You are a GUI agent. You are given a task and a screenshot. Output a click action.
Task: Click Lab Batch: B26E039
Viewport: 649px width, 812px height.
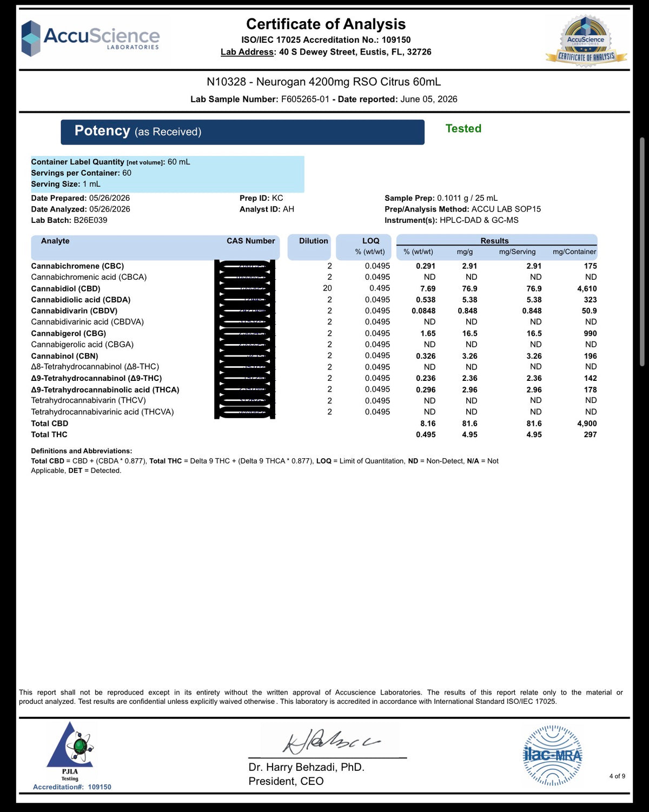point(69,220)
